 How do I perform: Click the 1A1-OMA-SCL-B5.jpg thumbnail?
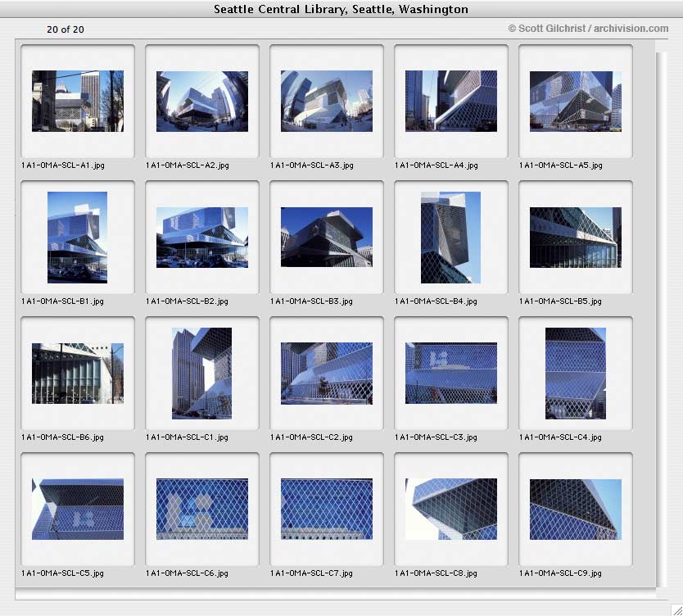click(x=576, y=238)
